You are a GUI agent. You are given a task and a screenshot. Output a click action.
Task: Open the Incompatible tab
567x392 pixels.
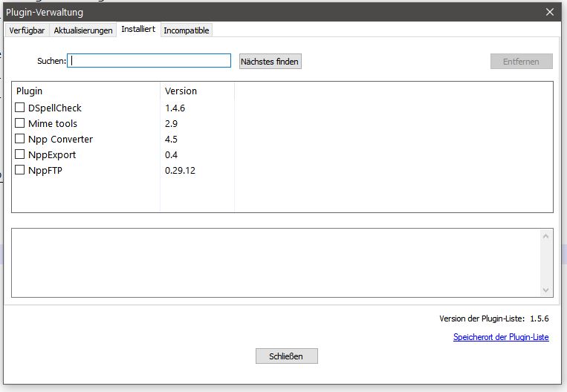pyautogui.click(x=187, y=30)
